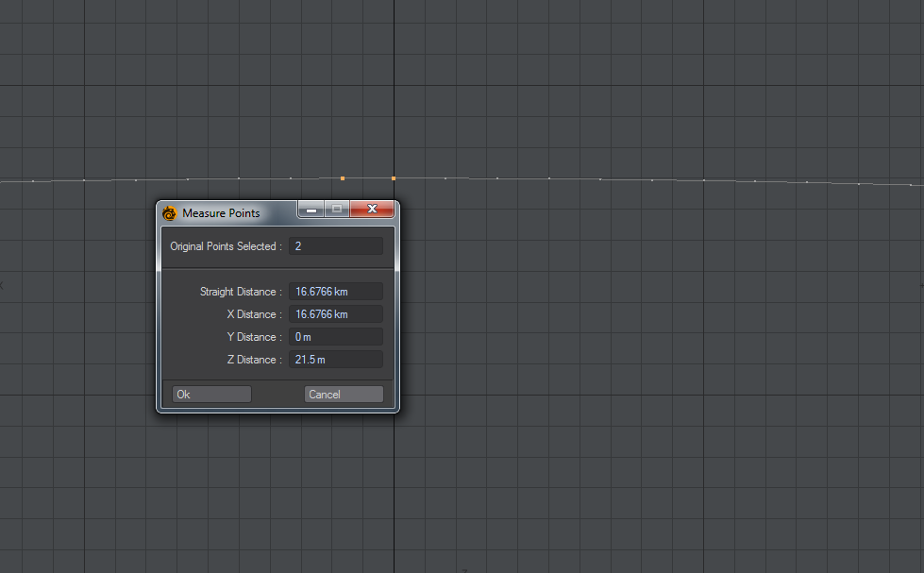Focus the Z Distance field showing 21.5 m
The image size is (924, 573).
pos(335,360)
